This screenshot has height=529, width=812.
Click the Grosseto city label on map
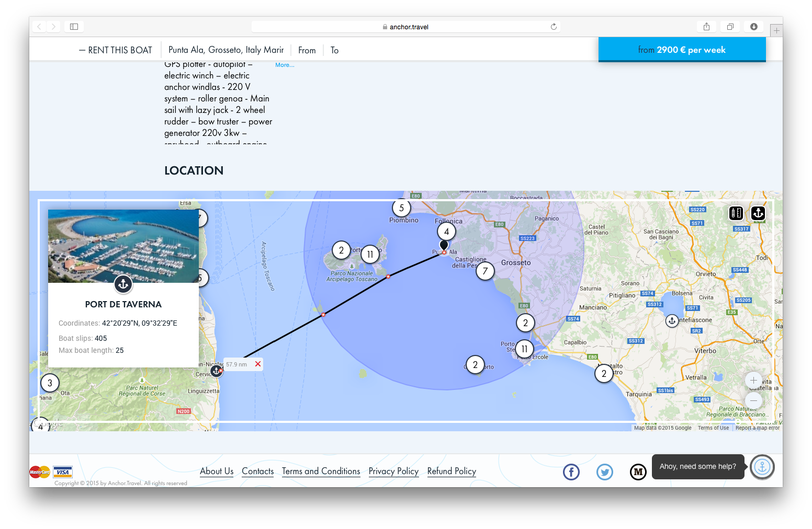tap(516, 262)
